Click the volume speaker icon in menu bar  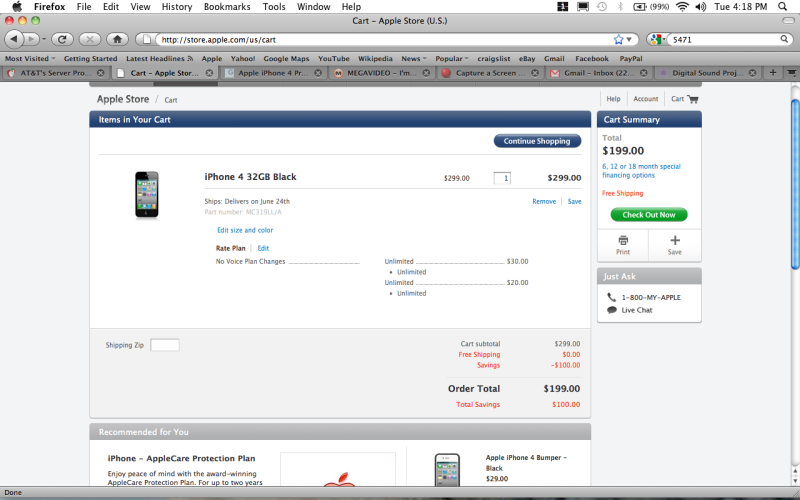click(x=701, y=7)
